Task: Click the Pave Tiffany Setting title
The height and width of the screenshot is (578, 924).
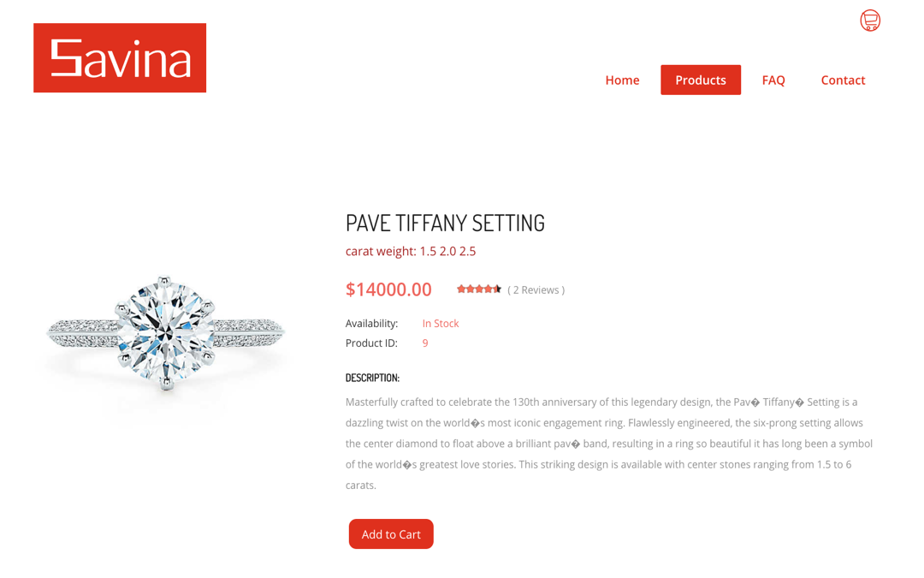Action: point(445,223)
